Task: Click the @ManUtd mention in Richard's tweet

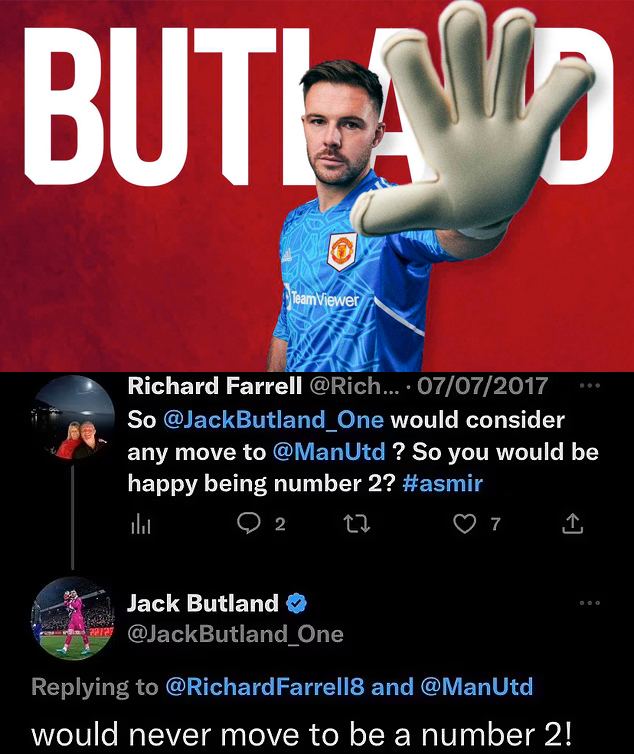Action: tap(329, 452)
